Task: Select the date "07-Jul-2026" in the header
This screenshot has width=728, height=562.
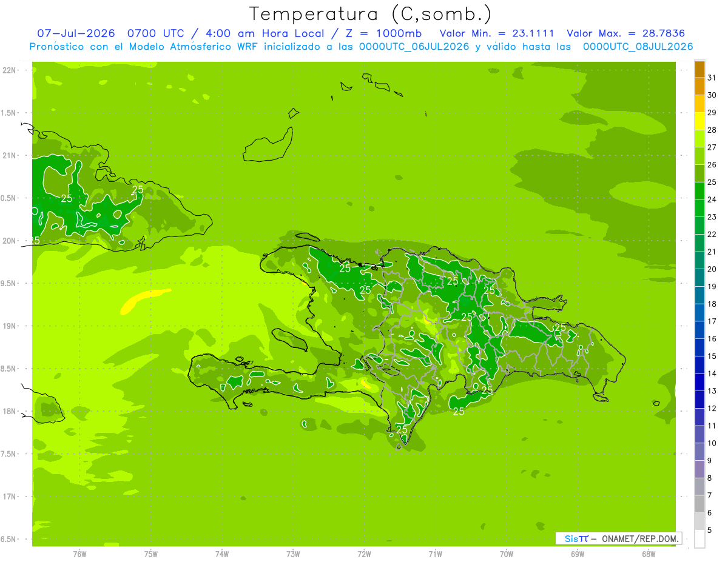Action: pos(75,33)
